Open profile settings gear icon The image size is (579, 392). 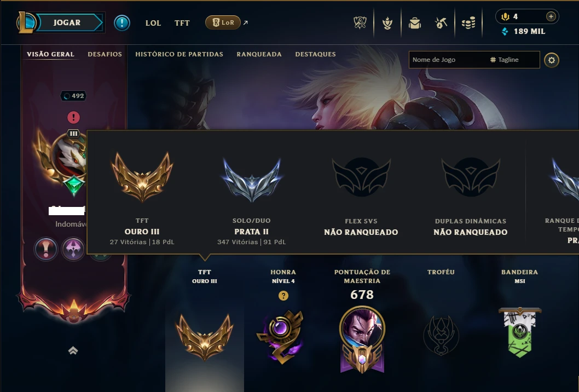click(x=551, y=60)
